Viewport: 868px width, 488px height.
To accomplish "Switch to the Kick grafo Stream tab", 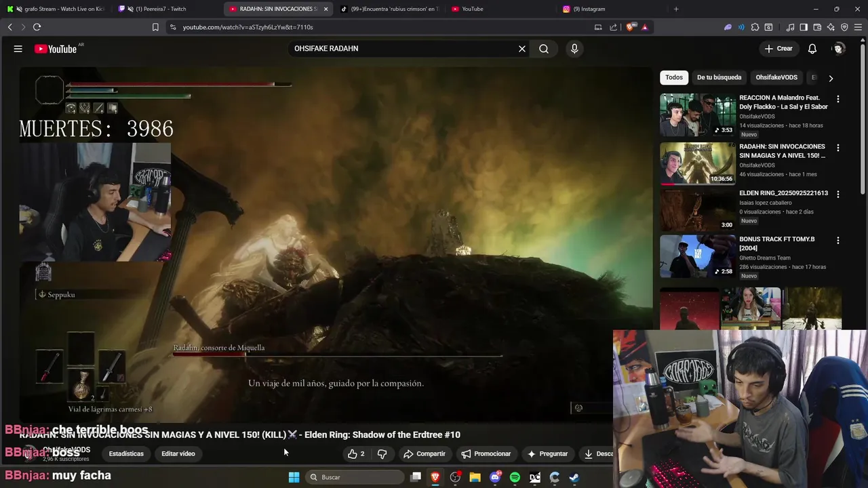I will tap(57, 9).
